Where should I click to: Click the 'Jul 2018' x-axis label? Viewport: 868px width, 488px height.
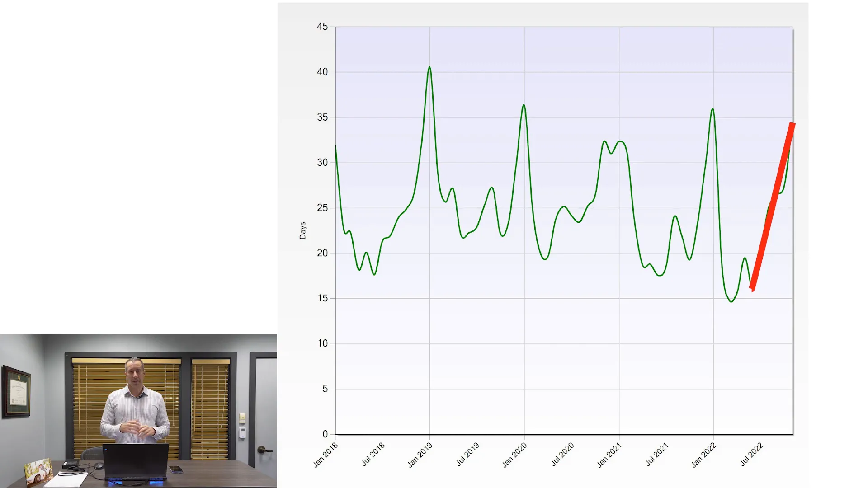pyautogui.click(x=373, y=454)
